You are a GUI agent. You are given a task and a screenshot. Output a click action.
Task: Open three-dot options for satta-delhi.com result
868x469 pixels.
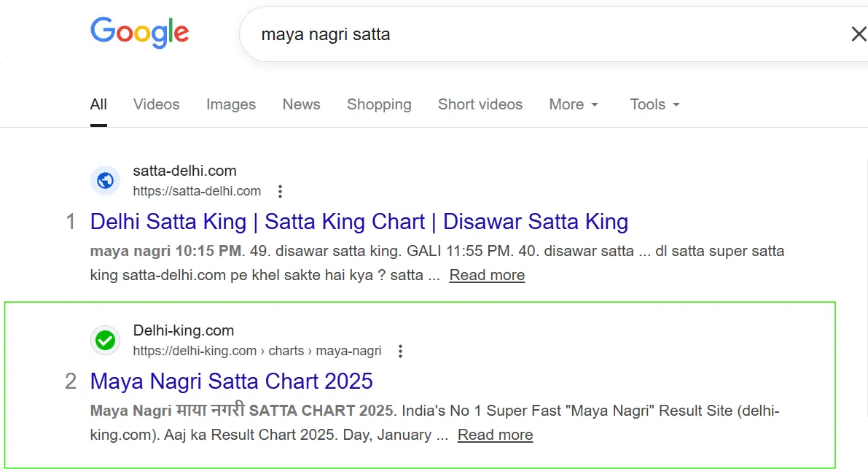280,192
